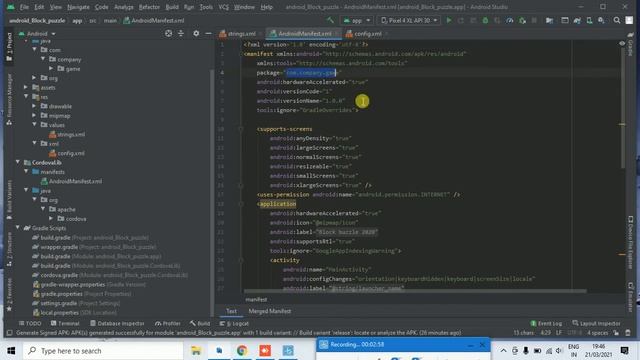Click the horizontal scrollbar under the code
Screen dimensions: 640x360
415,291
